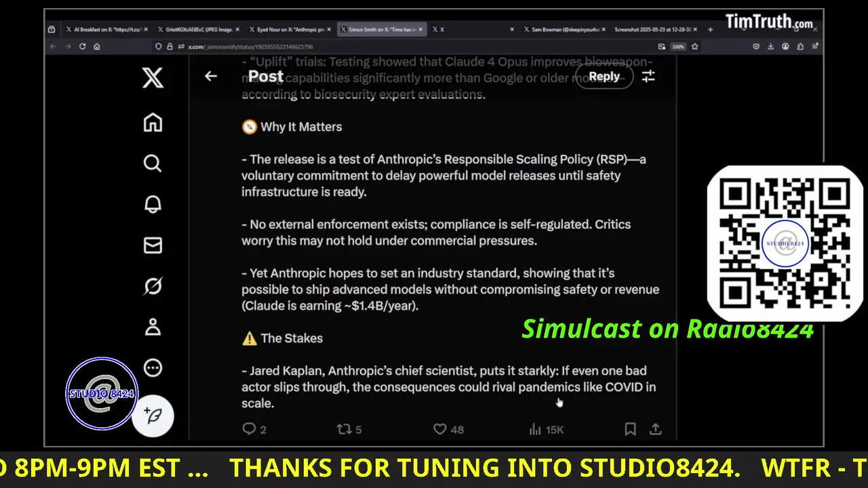Image resolution: width=868 pixels, height=488 pixels.
Task: Click the compose post feather button
Action: [x=153, y=415]
